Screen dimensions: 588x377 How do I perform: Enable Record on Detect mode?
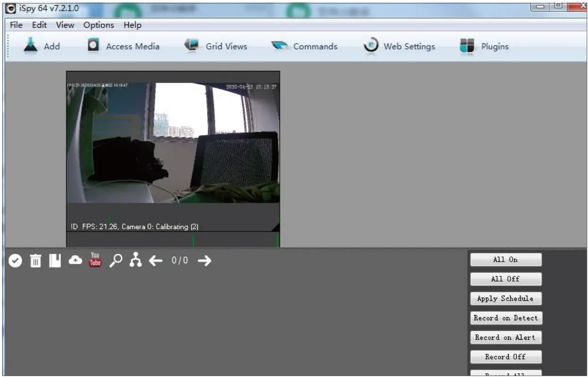tap(505, 318)
